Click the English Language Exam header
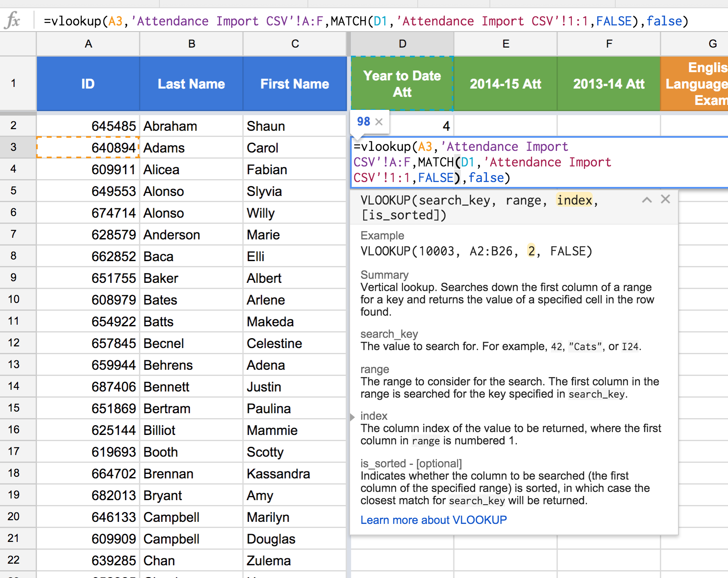This screenshot has height=578, width=728. (695, 84)
